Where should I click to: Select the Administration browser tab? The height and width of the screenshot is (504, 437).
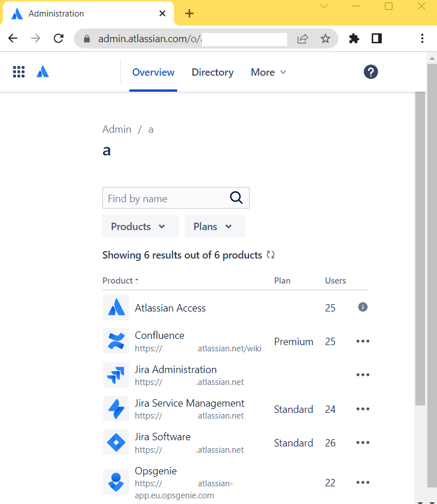88,14
